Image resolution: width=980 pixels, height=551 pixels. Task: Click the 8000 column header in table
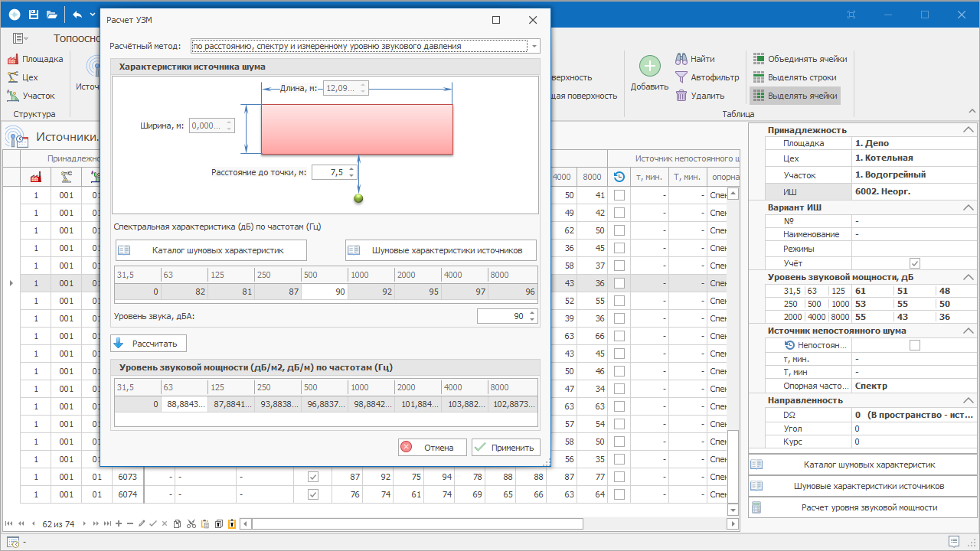point(592,177)
